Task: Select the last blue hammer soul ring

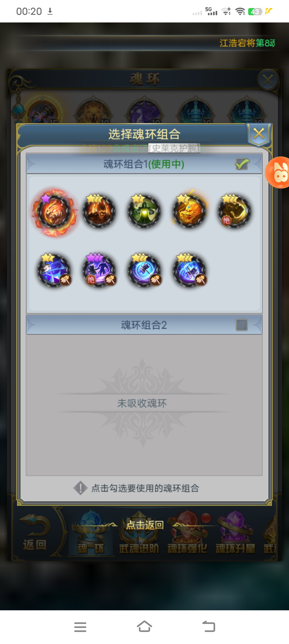Action: coord(191,270)
